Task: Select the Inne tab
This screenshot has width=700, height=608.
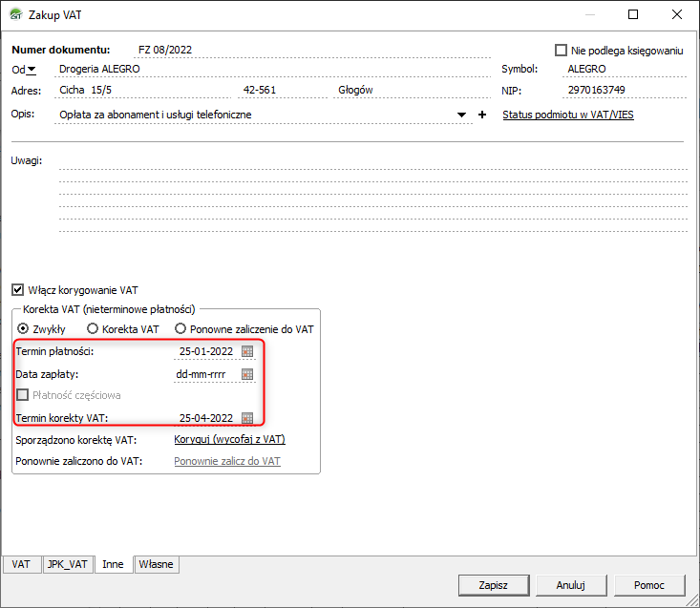Action: [x=114, y=564]
